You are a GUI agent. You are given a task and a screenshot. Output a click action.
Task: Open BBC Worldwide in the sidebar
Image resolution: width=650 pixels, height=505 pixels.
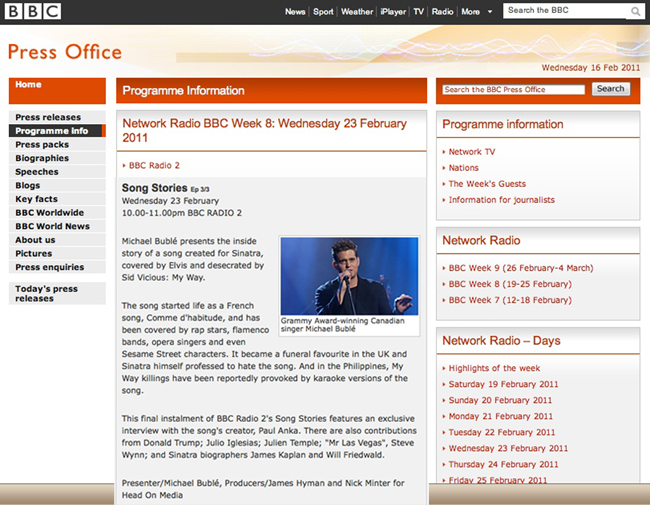tap(57, 213)
